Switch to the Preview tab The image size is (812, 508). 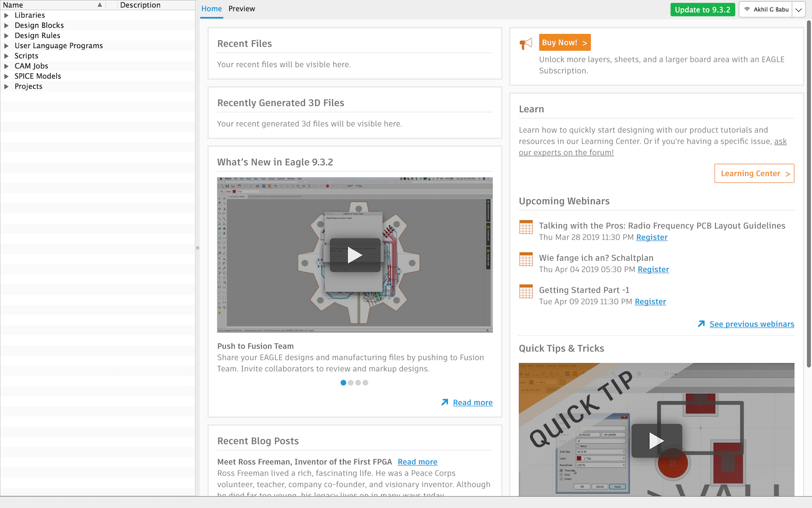tap(242, 9)
